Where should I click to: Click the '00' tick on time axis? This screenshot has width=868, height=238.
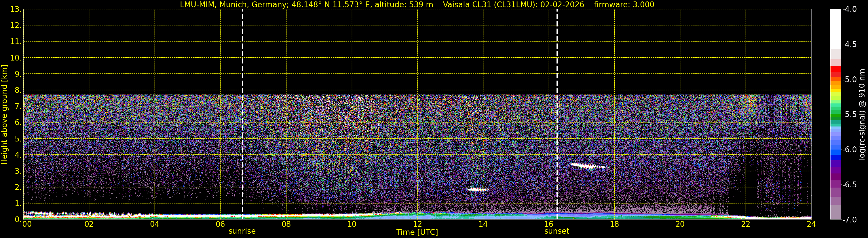(27, 224)
